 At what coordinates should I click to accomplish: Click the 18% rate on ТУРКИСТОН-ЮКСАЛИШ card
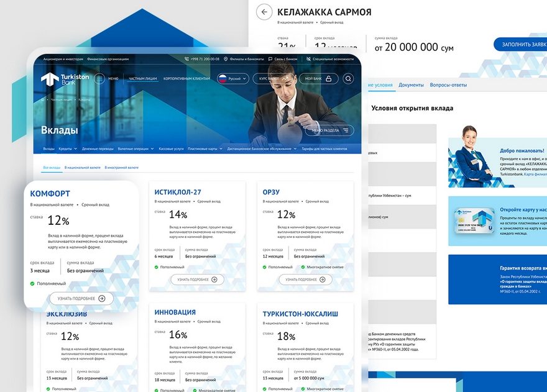pos(286,337)
